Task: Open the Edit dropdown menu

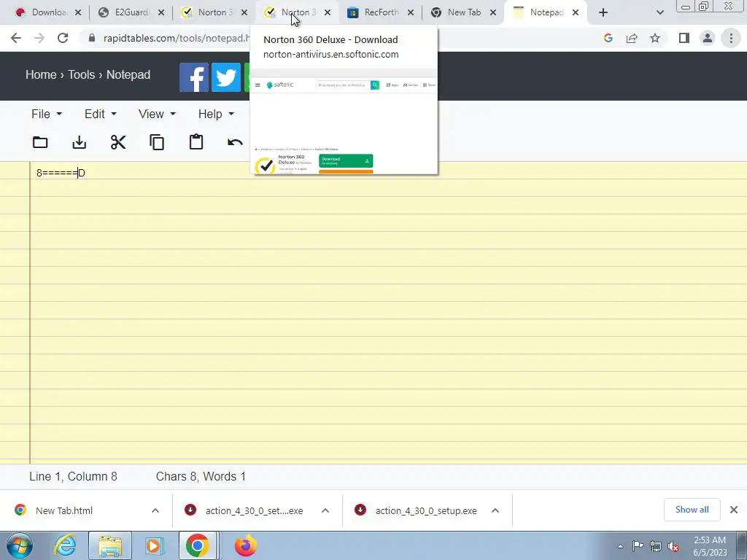Action: [100, 114]
